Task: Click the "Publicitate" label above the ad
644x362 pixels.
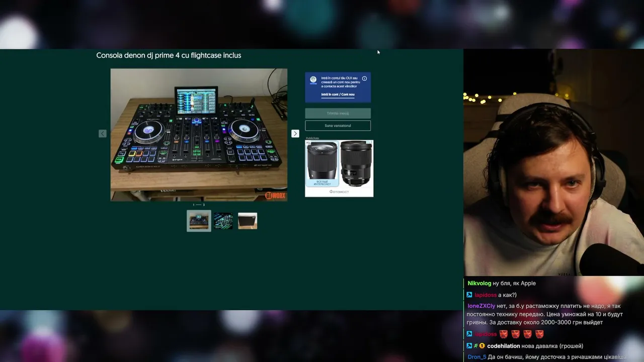Action: click(x=312, y=138)
